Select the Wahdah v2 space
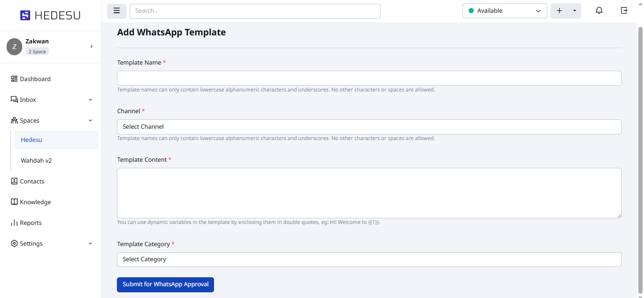 pyautogui.click(x=36, y=160)
